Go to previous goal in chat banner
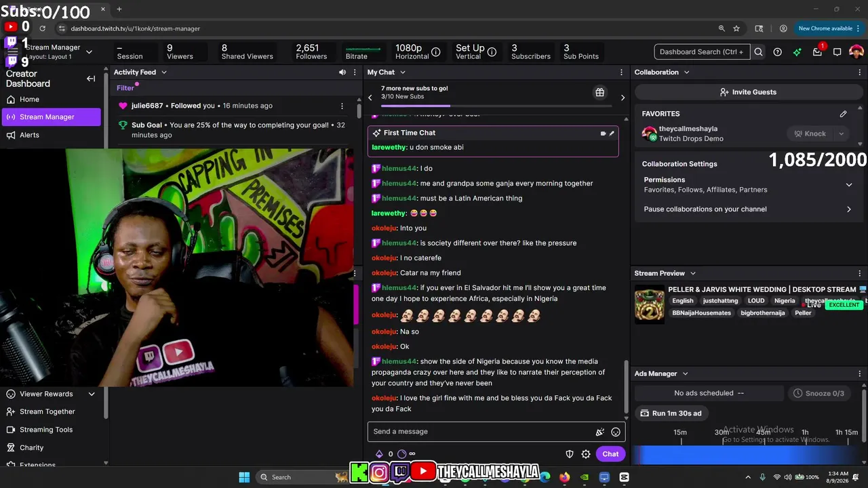 [370, 98]
